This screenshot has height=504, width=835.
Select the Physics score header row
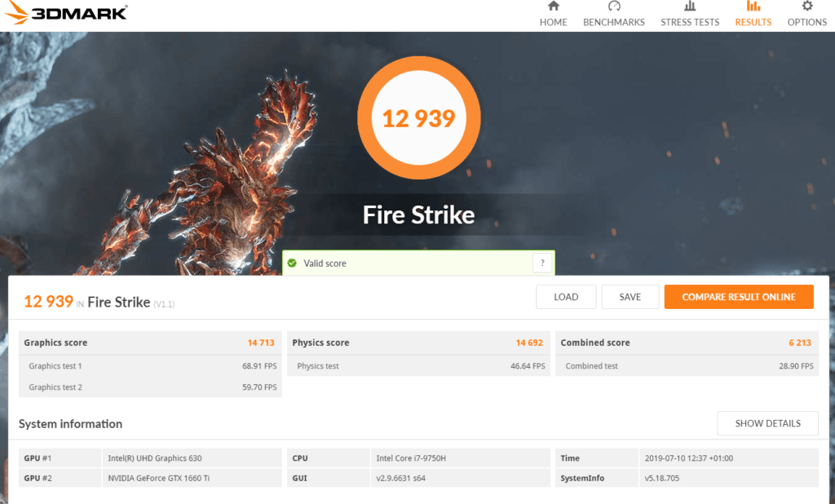click(418, 343)
